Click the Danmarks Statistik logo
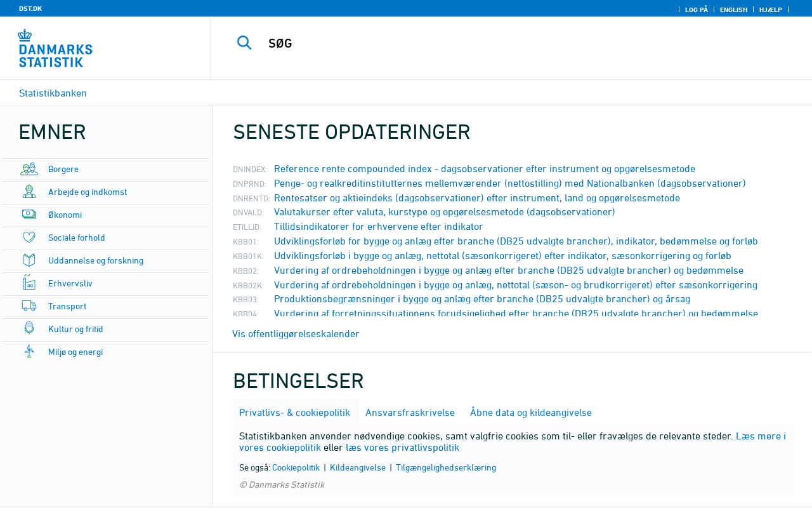 (55, 48)
